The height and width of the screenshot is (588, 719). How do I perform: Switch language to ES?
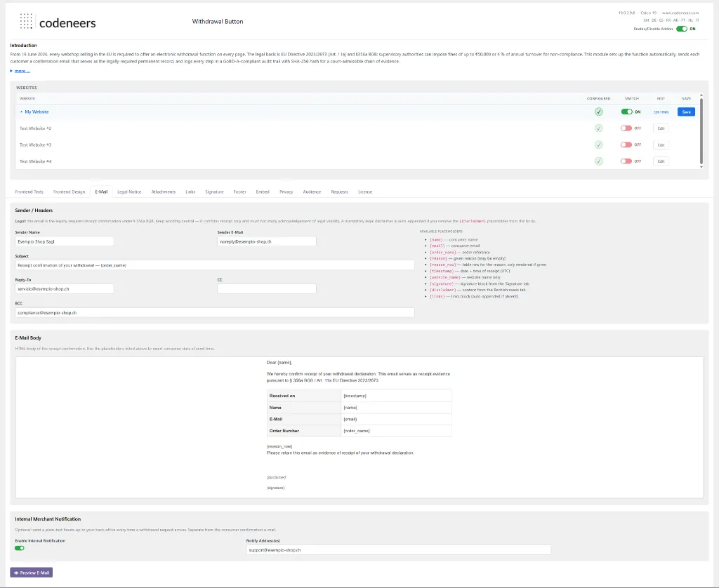[x=661, y=20]
